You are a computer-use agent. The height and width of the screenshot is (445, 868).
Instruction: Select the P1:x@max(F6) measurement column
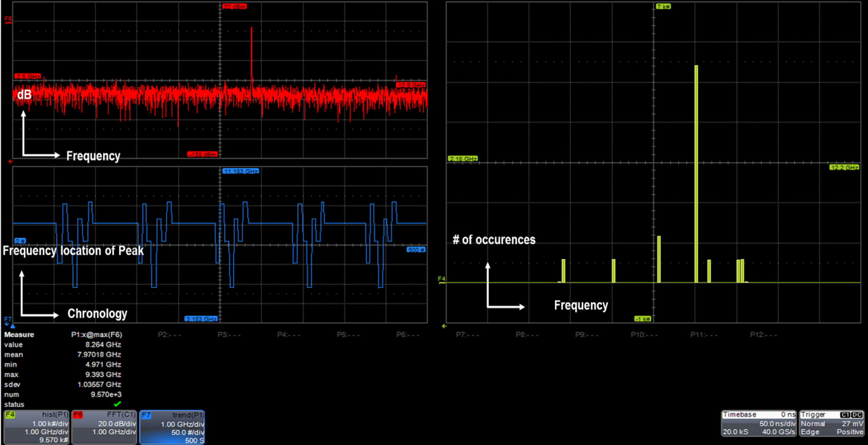click(x=96, y=335)
